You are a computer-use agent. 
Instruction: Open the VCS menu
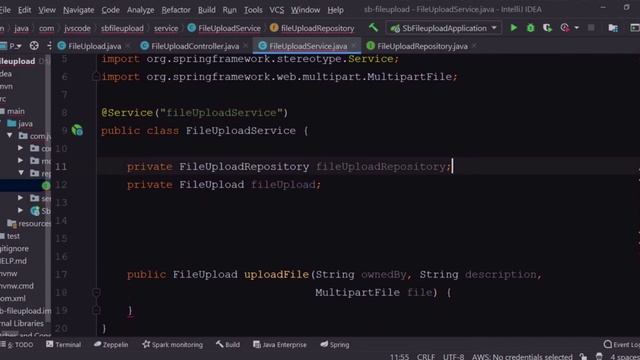[x=276, y=9]
